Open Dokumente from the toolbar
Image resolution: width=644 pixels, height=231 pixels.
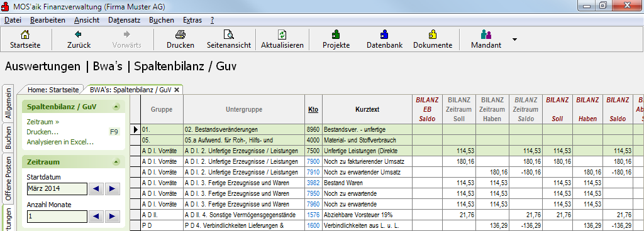pos(433,40)
